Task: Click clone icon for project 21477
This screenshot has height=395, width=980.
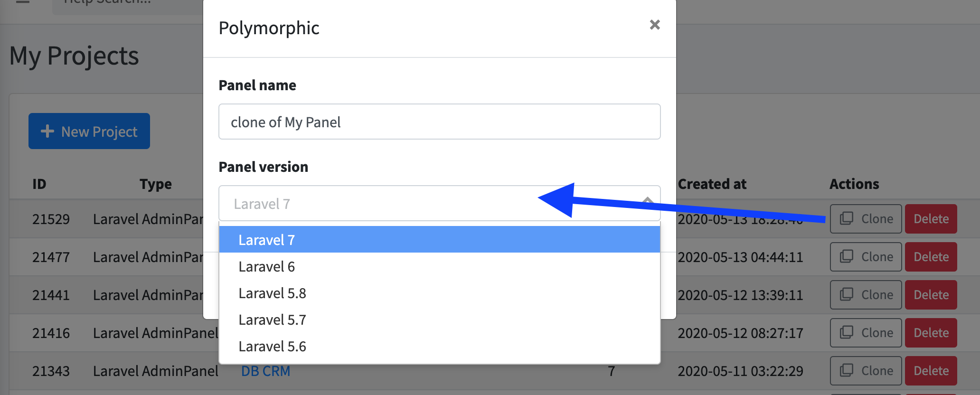Action: point(847,256)
